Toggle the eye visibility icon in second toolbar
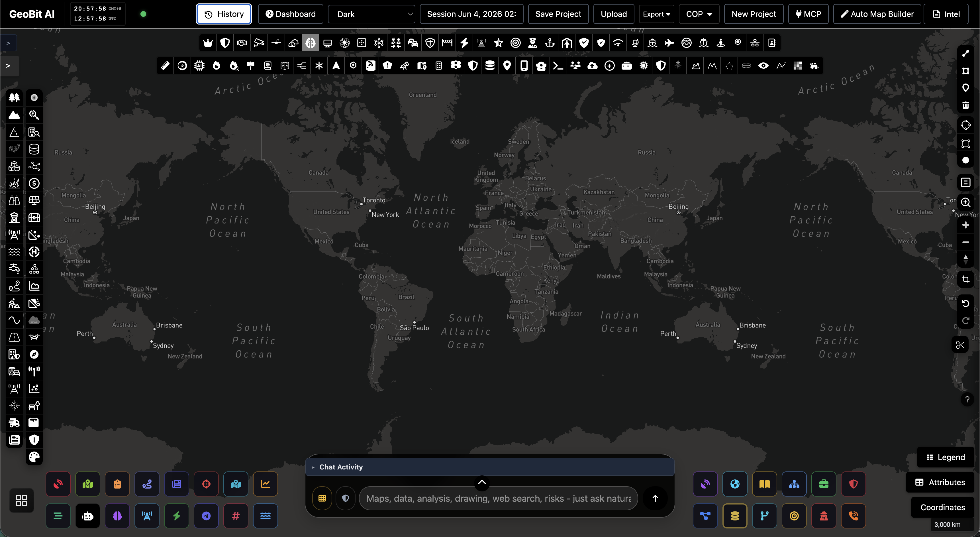Screen dimensions: 980x537 click(x=763, y=66)
